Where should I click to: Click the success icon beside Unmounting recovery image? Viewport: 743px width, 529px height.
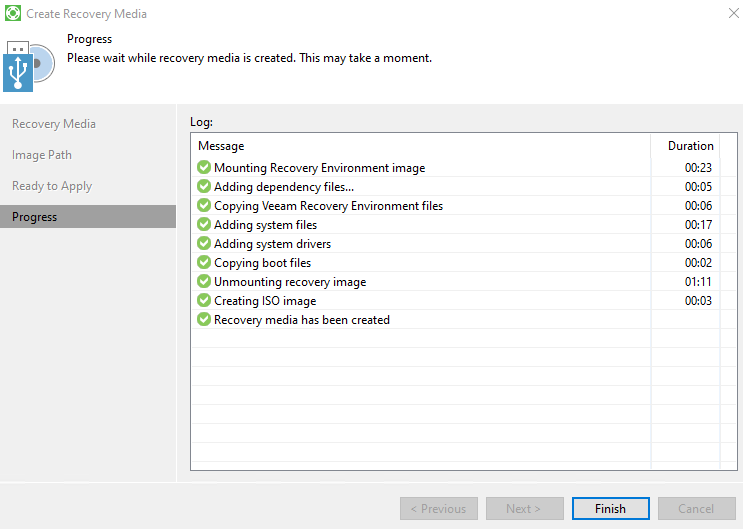[204, 282]
